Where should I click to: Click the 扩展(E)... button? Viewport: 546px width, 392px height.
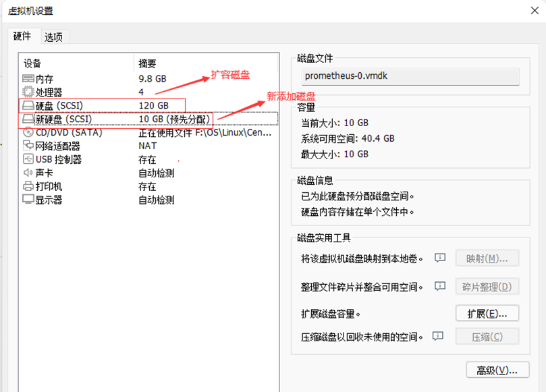[x=487, y=314]
